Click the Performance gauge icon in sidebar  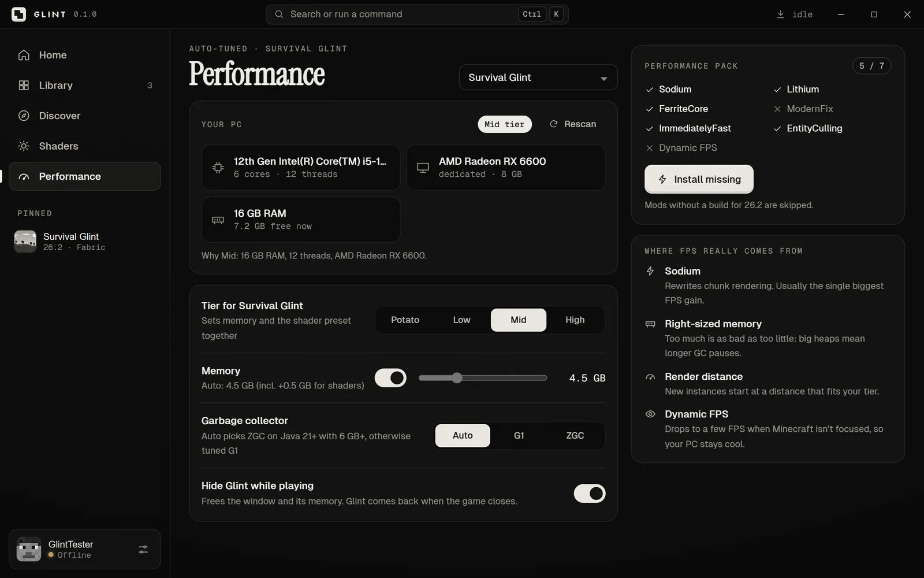click(24, 177)
